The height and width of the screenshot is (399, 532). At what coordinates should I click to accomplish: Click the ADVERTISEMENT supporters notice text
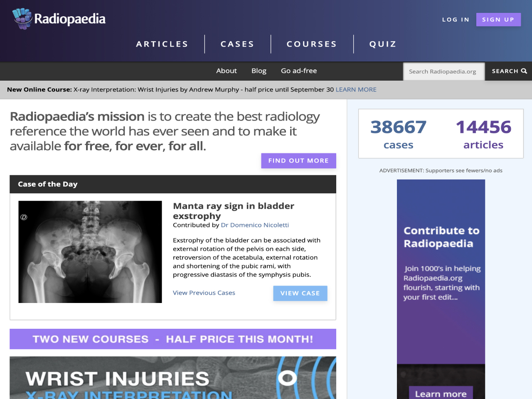(x=441, y=170)
